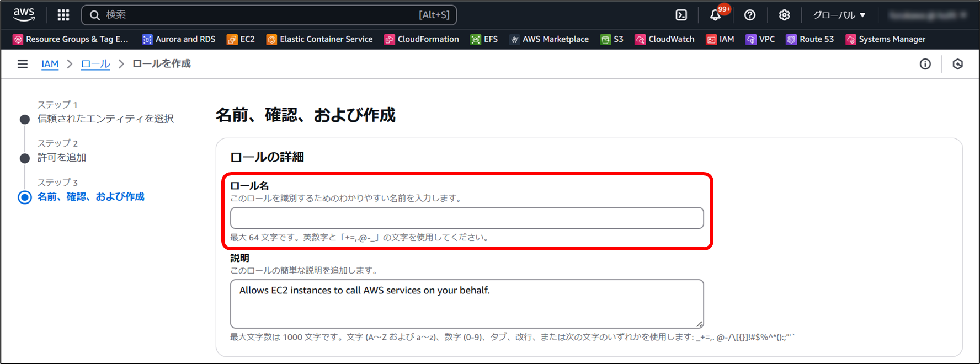
Task: Open the notifications bell icon
Action: pos(716,15)
